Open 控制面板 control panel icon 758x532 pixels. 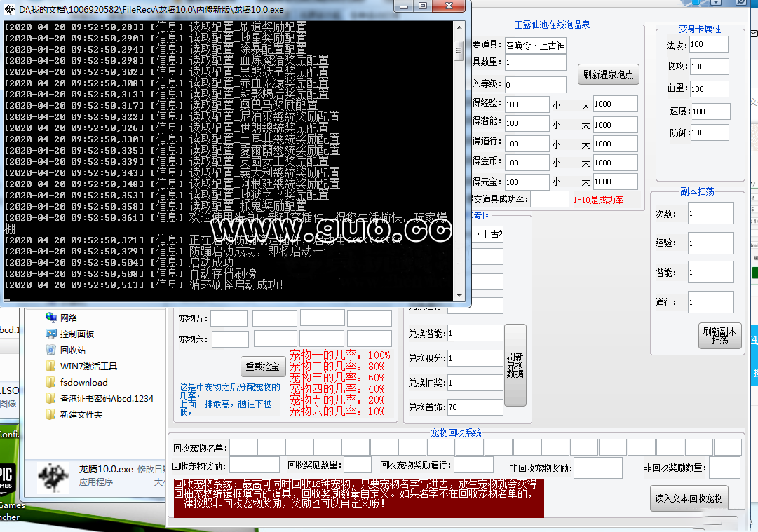51,334
